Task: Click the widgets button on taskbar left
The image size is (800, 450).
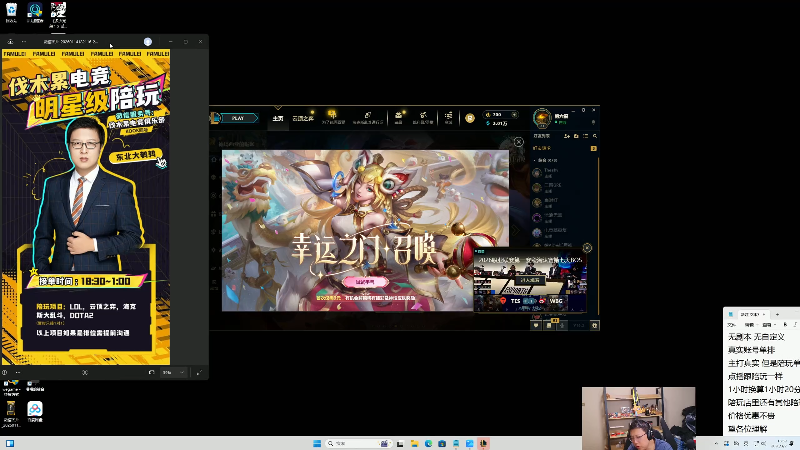Action: tap(10, 443)
